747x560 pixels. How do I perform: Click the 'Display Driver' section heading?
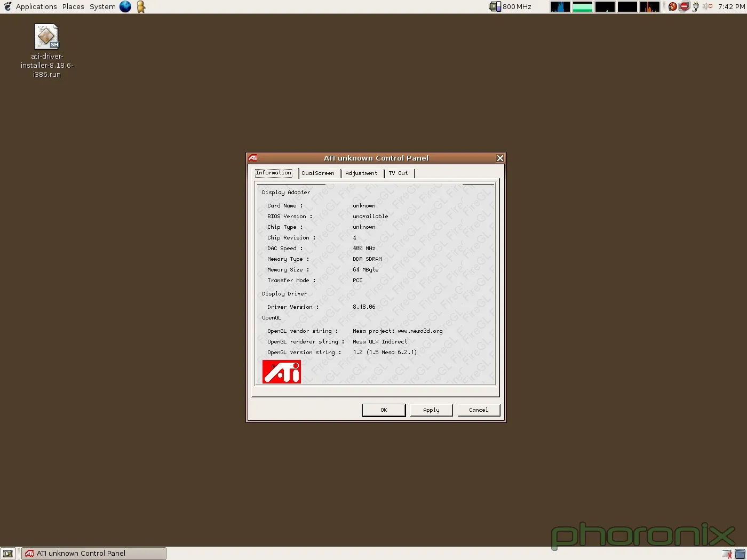coord(284,294)
